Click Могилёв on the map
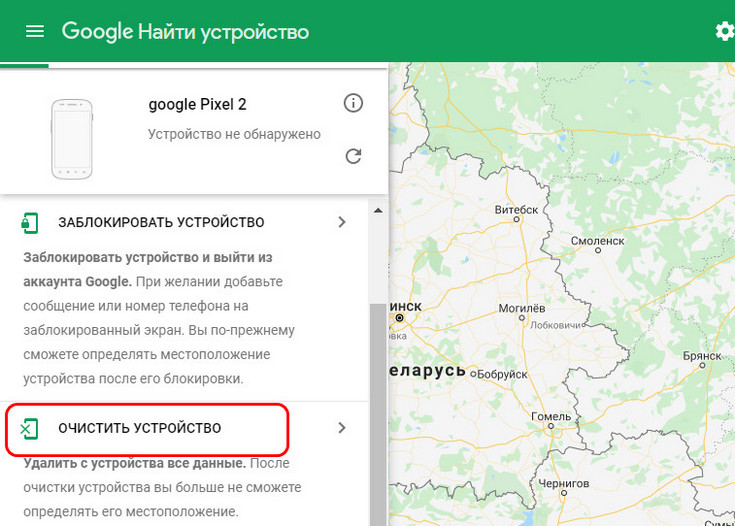The width and height of the screenshot is (735, 526). coord(521,308)
